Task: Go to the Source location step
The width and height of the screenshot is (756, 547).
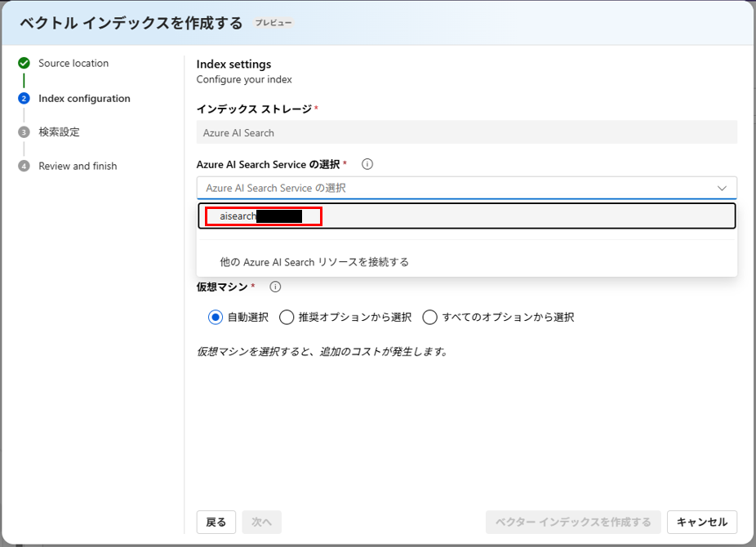Action: pyautogui.click(x=73, y=63)
